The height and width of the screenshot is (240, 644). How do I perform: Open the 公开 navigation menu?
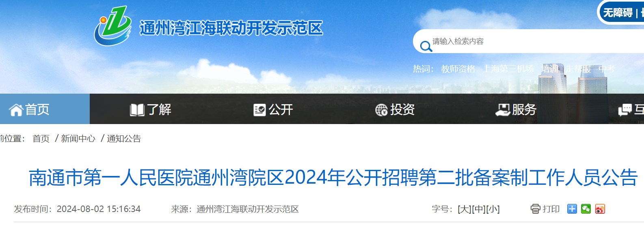tap(273, 109)
